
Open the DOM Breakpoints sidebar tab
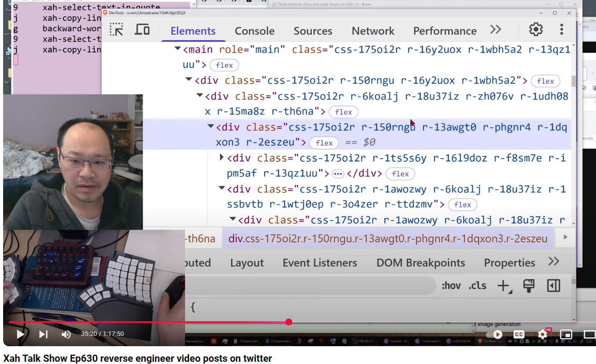point(421,263)
